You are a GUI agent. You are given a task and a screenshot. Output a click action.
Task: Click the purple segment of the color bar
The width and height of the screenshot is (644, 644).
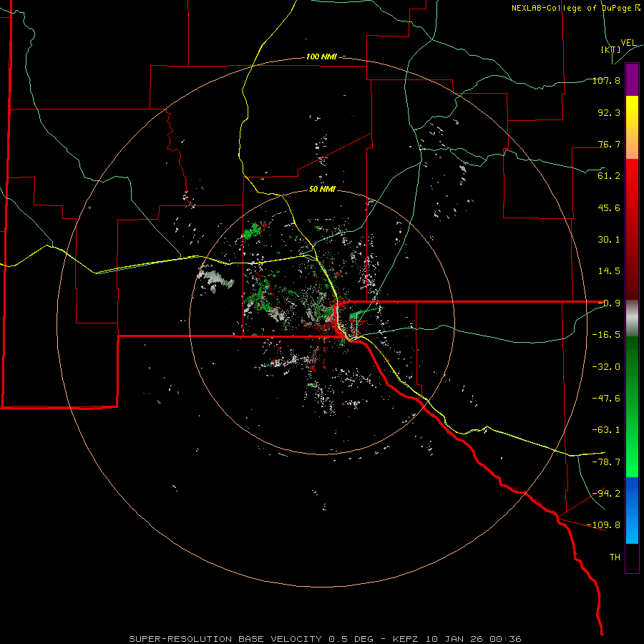tap(632, 79)
